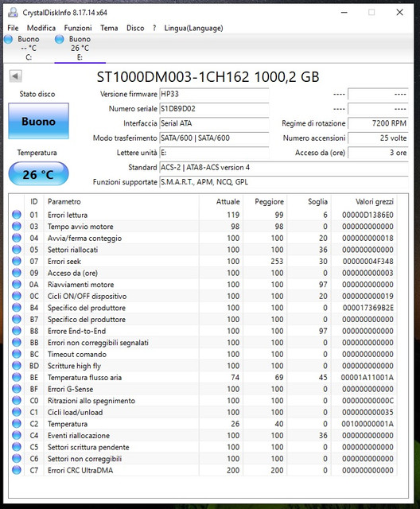Click the status orb for Ritrazioni allo spegnimento
Image resolution: width=420 pixels, height=509 pixels.
pos(17,400)
